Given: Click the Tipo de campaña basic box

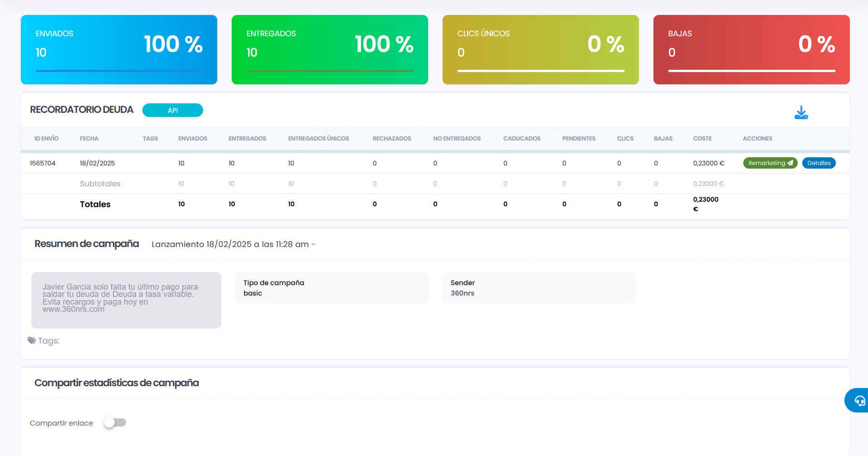Looking at the screenshot, I should click(331, 288).
